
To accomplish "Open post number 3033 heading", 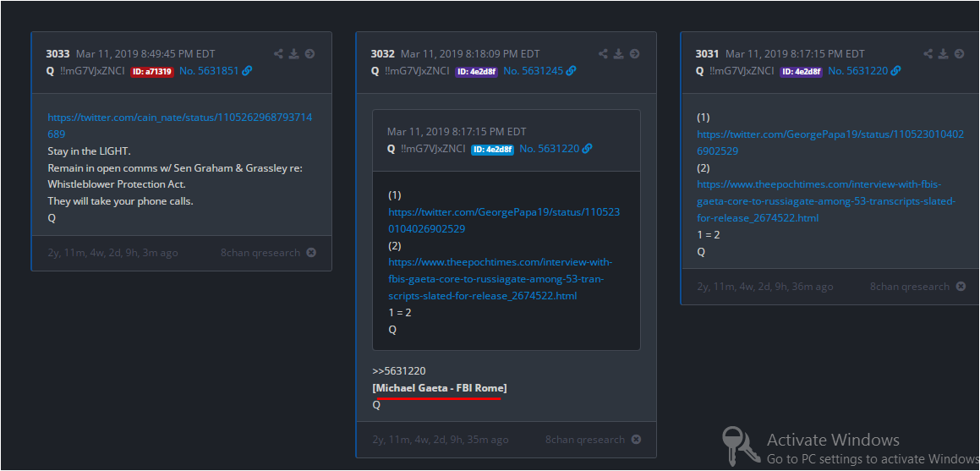I will click(57, 54).
